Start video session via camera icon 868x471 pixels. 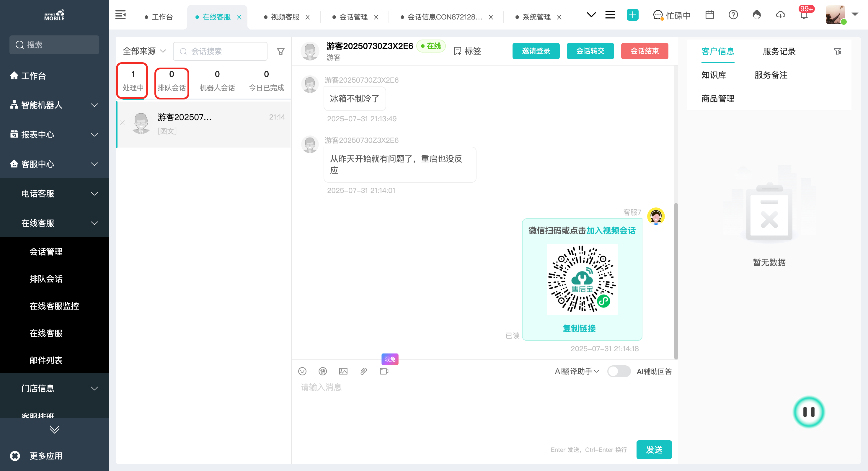pyautogui.click(x=384, y=371)
